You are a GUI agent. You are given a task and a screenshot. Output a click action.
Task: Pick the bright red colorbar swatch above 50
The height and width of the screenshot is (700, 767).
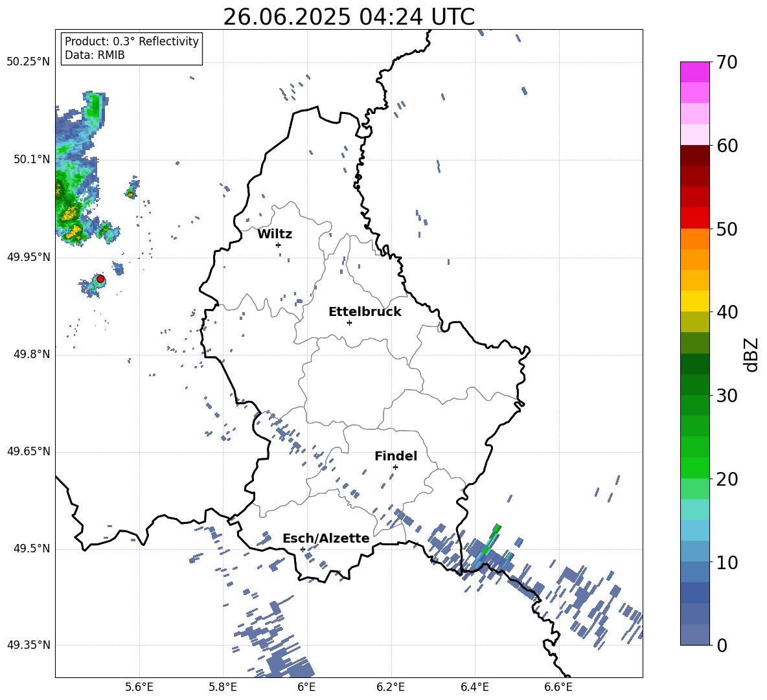[695, 218]
